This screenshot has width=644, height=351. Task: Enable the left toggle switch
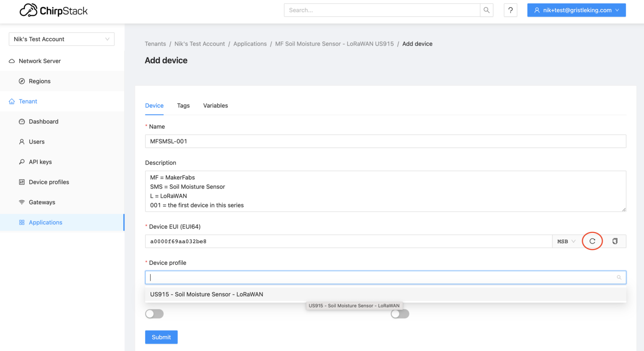(x=154, y=314)
